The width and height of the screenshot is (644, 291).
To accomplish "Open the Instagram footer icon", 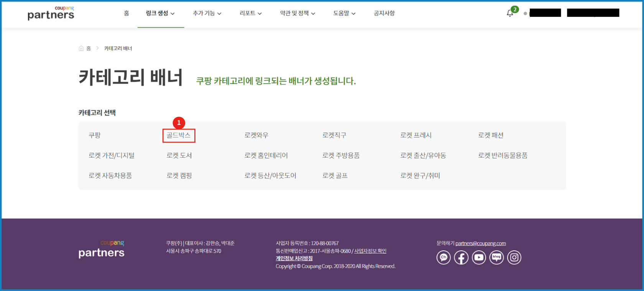I will coord(514,257).
